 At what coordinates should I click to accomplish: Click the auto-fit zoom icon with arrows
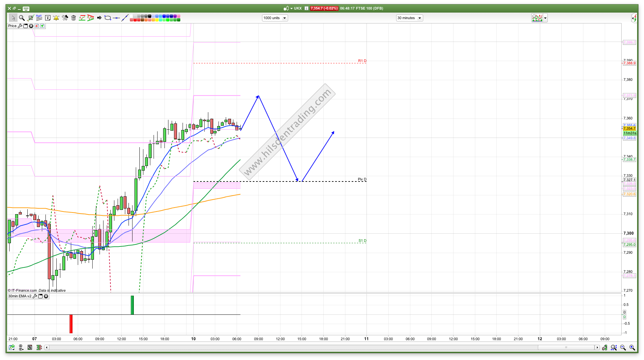tap(614, 347)
